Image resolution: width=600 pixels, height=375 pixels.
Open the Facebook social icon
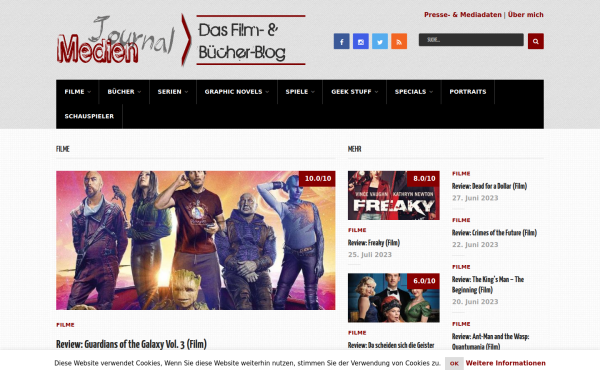(341, 41)
